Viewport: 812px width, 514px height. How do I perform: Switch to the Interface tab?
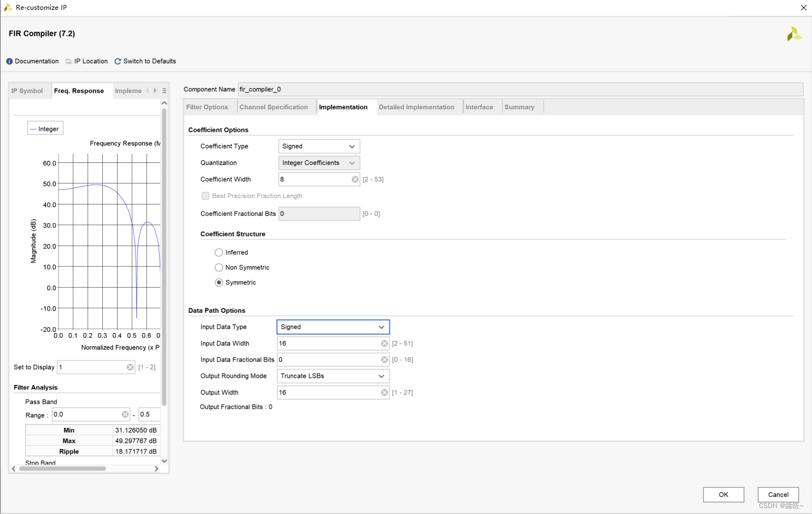480,107
